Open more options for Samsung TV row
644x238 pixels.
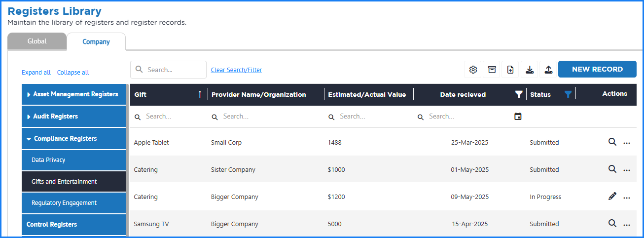(x=627, y=225)
